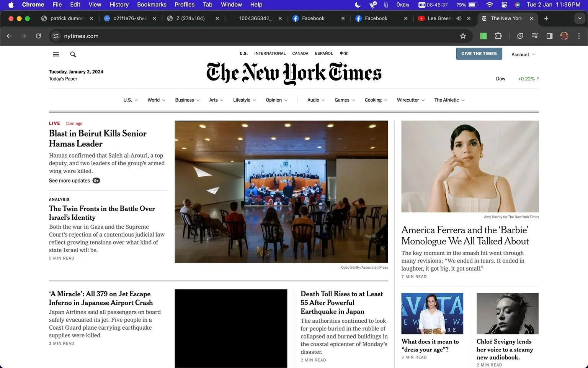588x368 pixels.
Task: Bookmark this page with the star icon
Action: (463, 36)
